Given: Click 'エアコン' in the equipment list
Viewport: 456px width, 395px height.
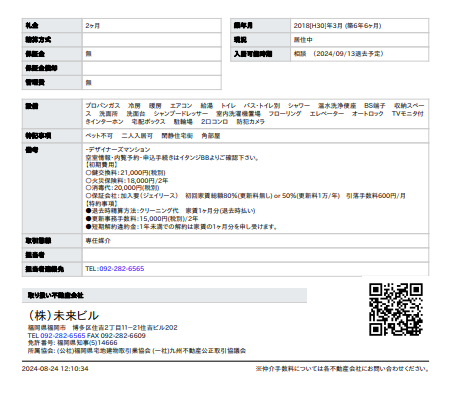Looking at the screenshot, I should pos(181,106).
